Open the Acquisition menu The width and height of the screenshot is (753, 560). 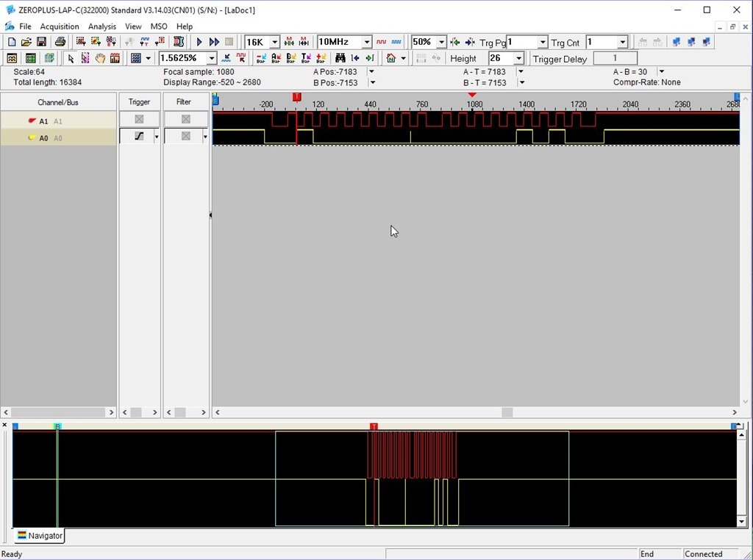pos(60,26)
